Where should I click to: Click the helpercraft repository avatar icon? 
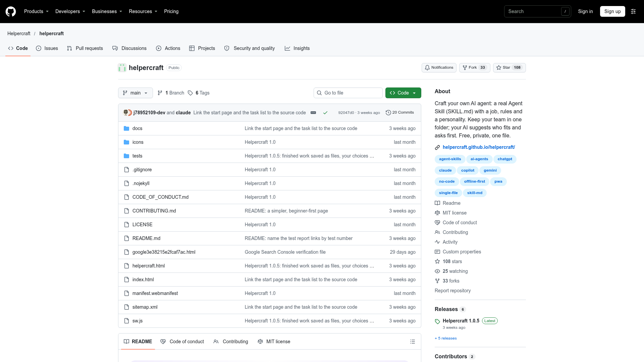122,68
